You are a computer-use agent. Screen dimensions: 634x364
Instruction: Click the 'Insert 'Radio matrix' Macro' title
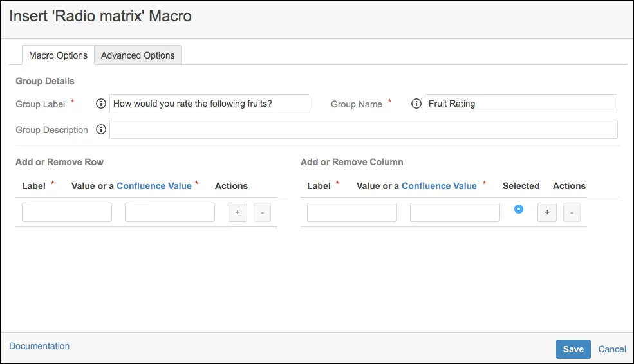[100, 16]
